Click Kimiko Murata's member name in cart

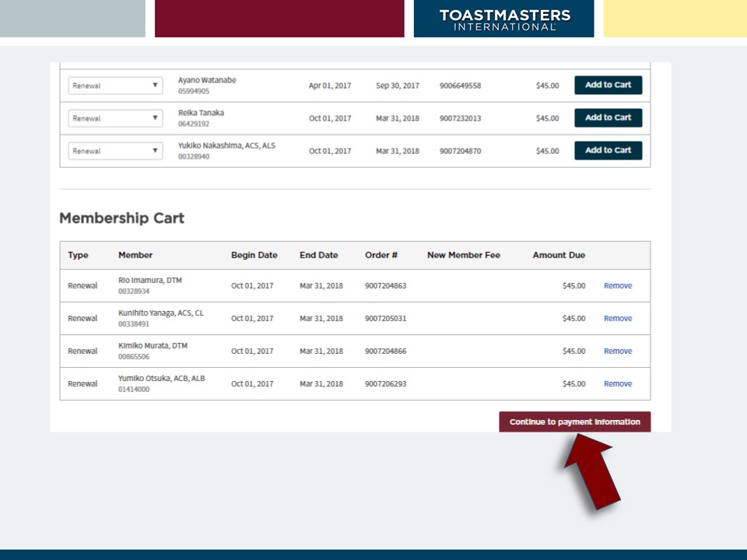point(153,345)
